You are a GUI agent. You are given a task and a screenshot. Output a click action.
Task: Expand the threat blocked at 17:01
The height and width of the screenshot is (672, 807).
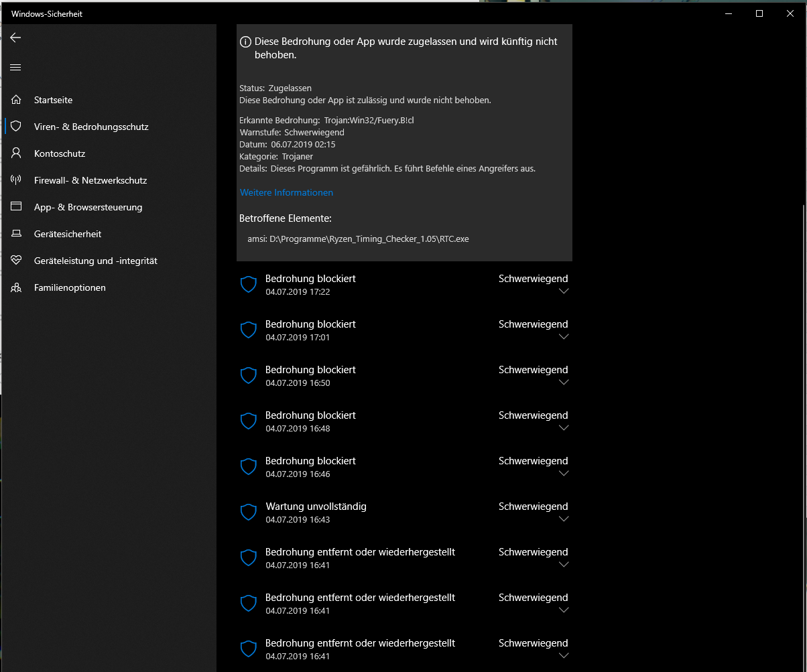point(564,337)
